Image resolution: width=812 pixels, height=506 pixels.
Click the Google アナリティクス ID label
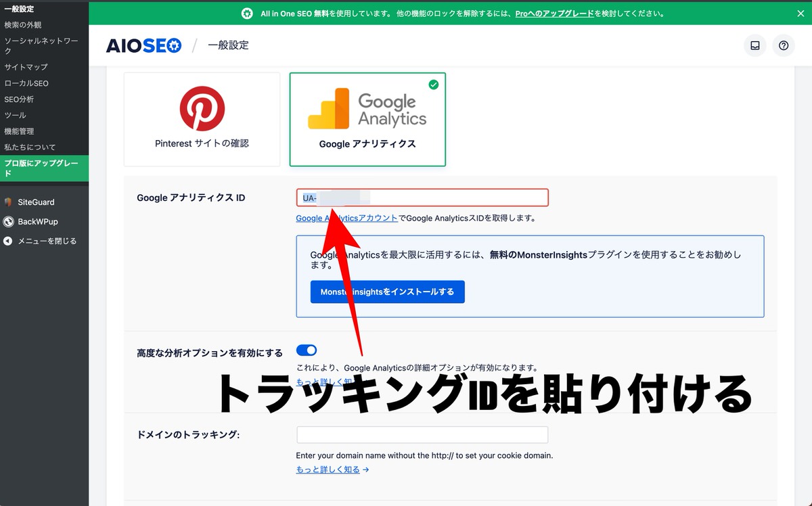tap(191, 198)
